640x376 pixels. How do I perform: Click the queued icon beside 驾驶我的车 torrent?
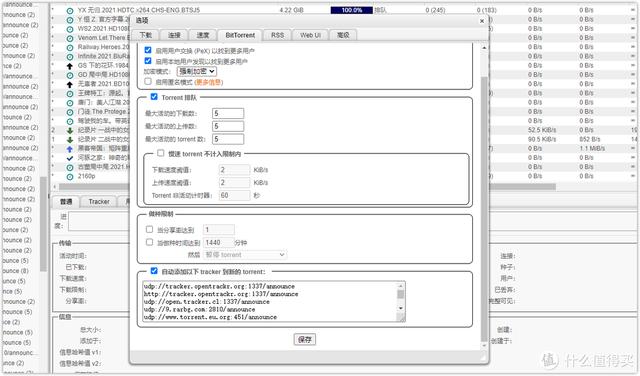(x=70, y=122)
